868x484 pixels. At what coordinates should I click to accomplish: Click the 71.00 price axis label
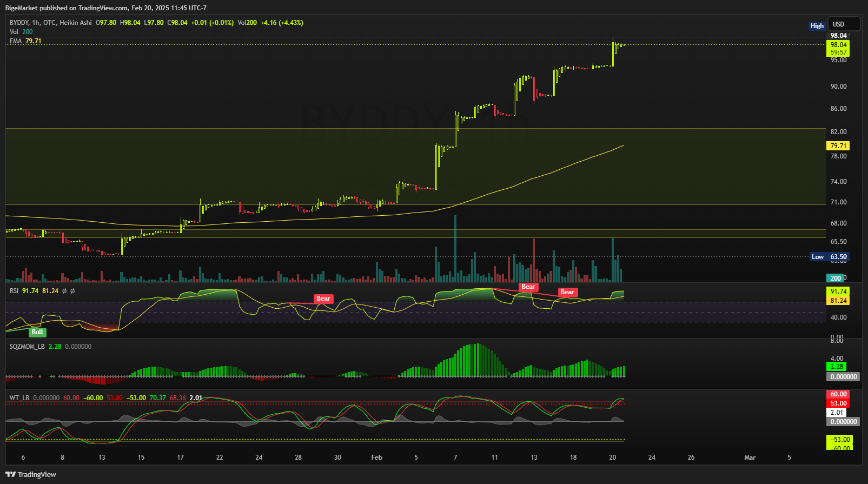[x=838, y=202]
